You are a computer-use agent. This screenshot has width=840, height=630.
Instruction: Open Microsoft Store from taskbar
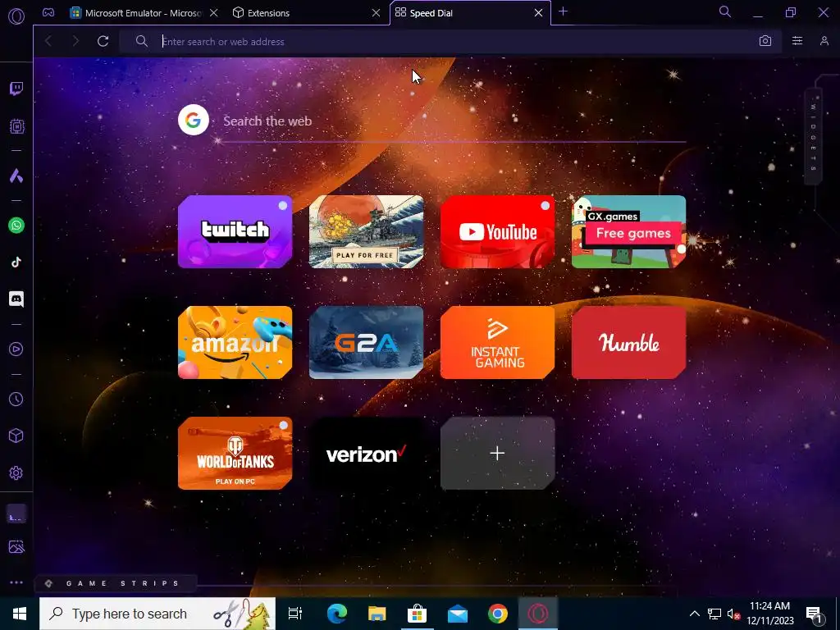click(x=417, y=614)
